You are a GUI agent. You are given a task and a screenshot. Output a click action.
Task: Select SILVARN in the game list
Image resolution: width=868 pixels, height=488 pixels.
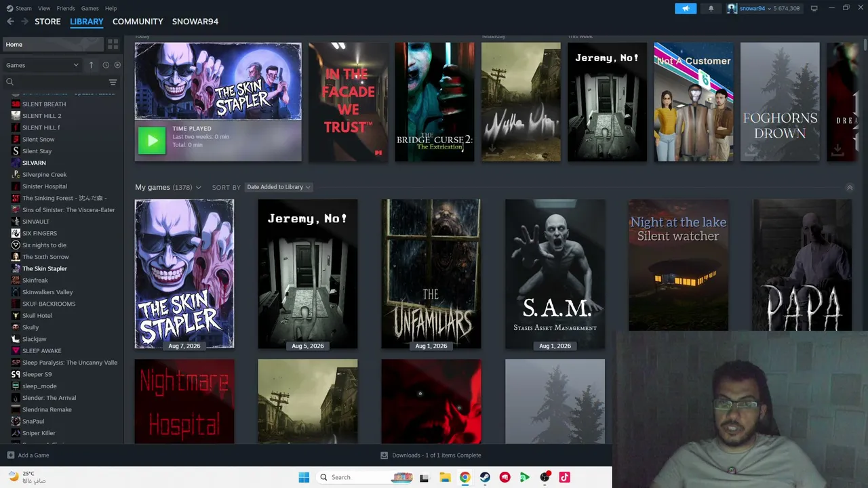(34, 163)
